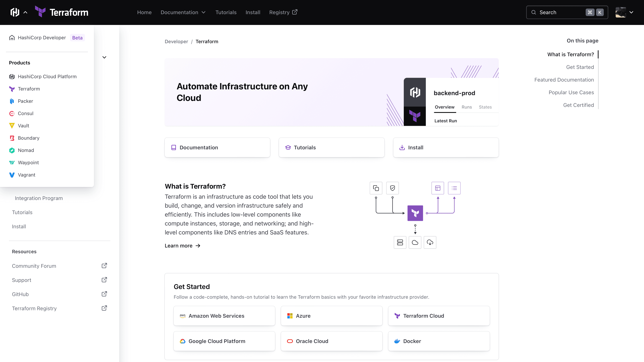Select the Nomad product icon
The height and width of the screenshot is (362, 644).
coord(12,150)
